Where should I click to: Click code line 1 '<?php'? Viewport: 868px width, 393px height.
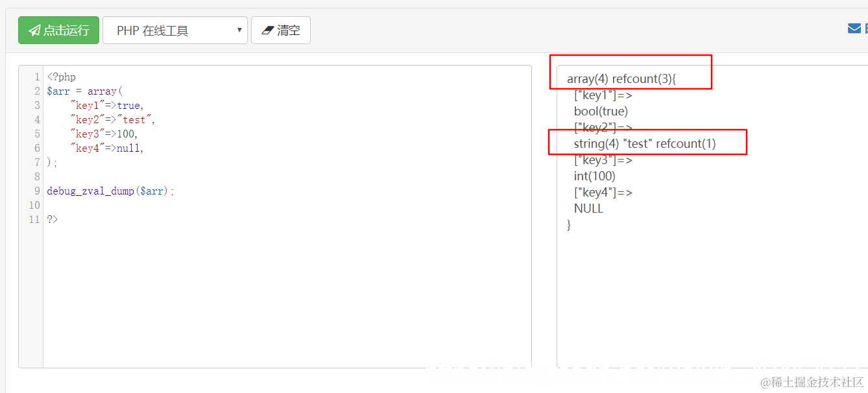click(x=62, y=77)
